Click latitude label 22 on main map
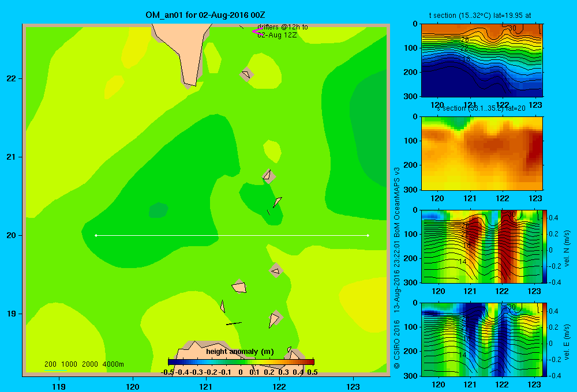The image size is (577, 392). 12,79
